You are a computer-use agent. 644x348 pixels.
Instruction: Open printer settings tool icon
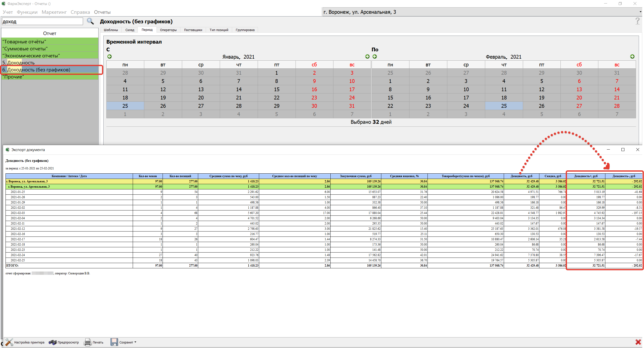tap(9, 342)
